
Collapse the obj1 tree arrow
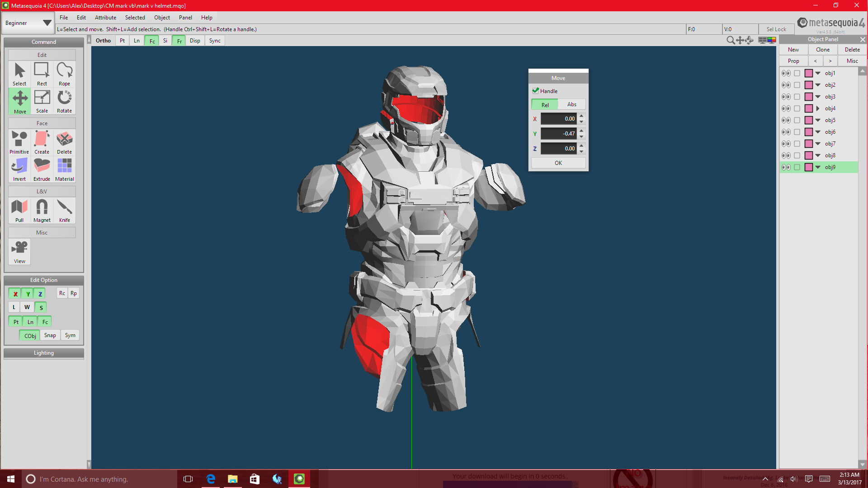tap(818, 73)
